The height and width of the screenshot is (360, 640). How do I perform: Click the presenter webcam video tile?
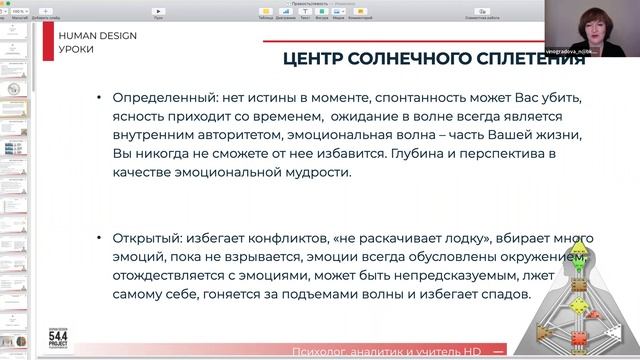coord(592,29)
